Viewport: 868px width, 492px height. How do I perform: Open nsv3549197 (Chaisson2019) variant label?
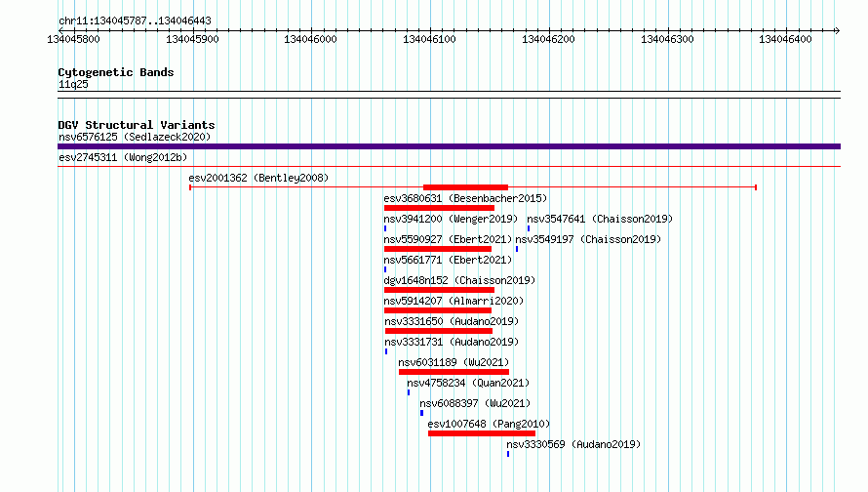tap(588, 239)
